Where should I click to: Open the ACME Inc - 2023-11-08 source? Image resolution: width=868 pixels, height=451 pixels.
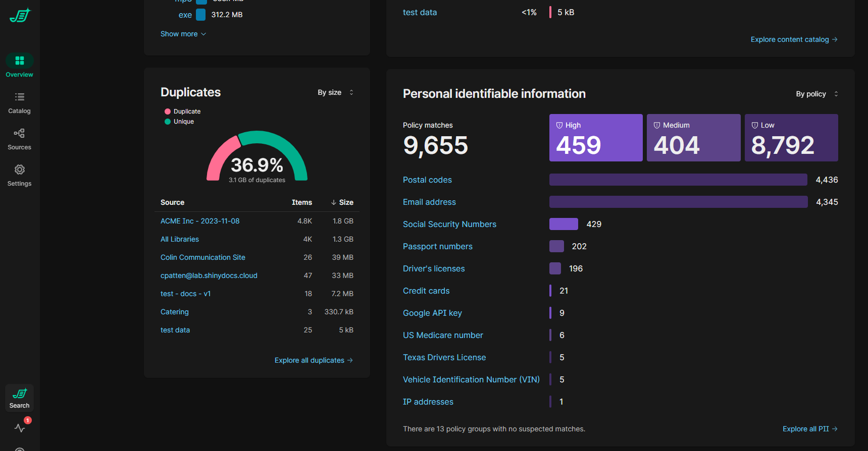click(x=200, y=221)
